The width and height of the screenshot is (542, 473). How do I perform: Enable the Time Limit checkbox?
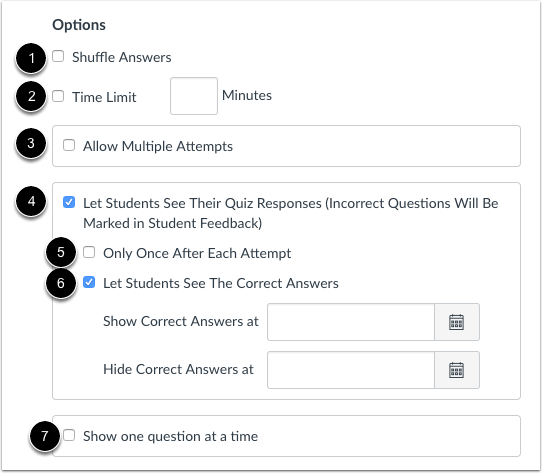(x=58, y=96)
